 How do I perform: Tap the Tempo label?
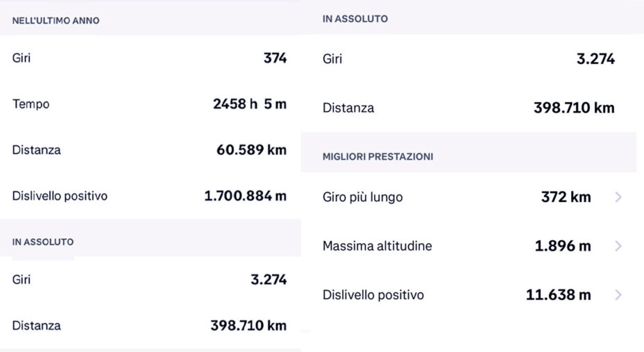[31, 104]
